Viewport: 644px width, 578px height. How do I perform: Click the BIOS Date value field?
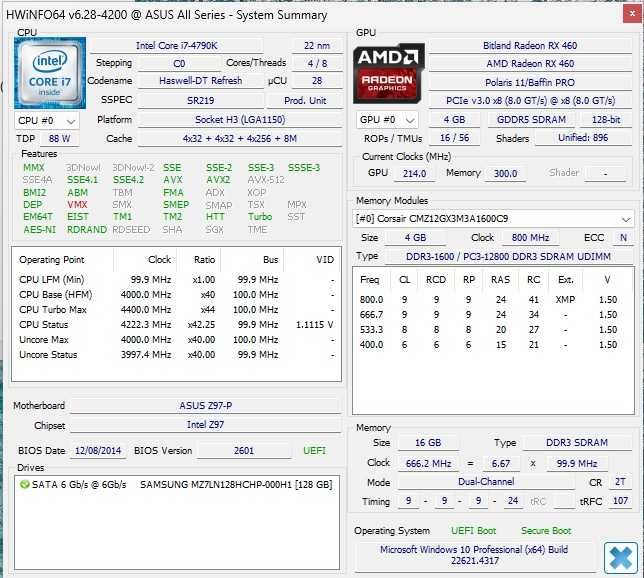[x=98, y=451]
